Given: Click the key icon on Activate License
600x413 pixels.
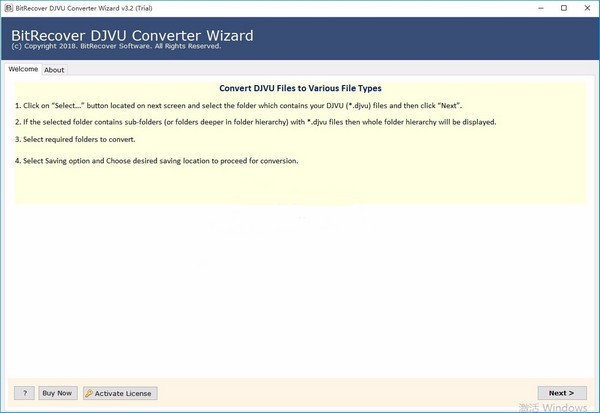Looking at the screenshot, I should (91, 393).
